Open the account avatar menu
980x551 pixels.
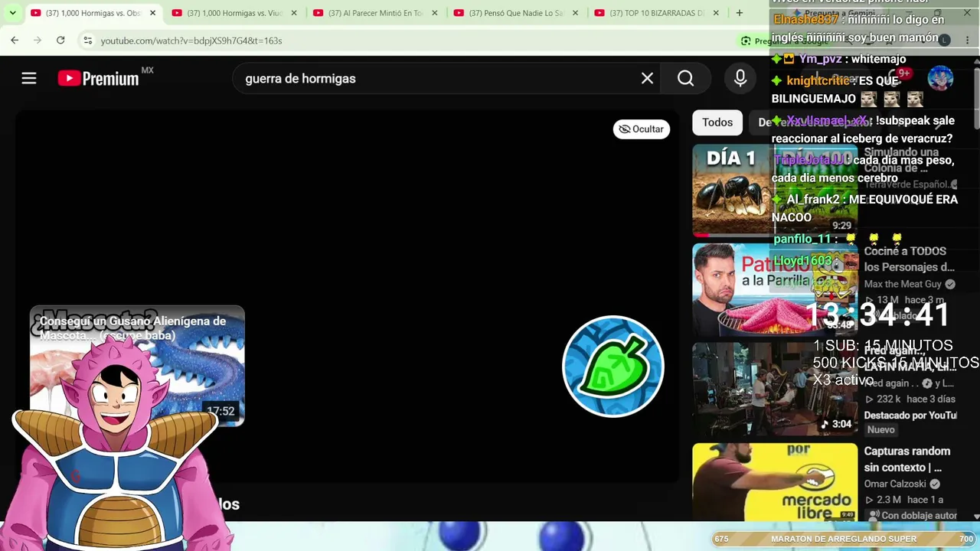click(940, 78)
